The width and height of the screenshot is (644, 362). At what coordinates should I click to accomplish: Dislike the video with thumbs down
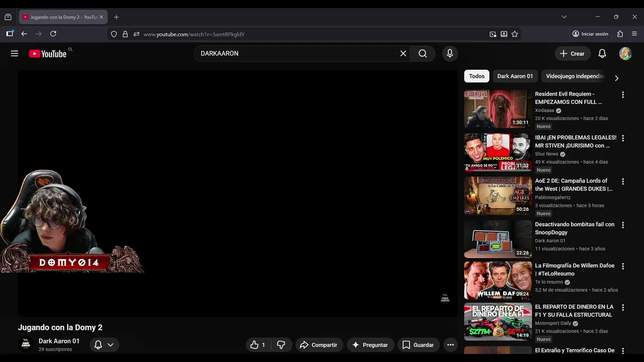tap(281, 345)
